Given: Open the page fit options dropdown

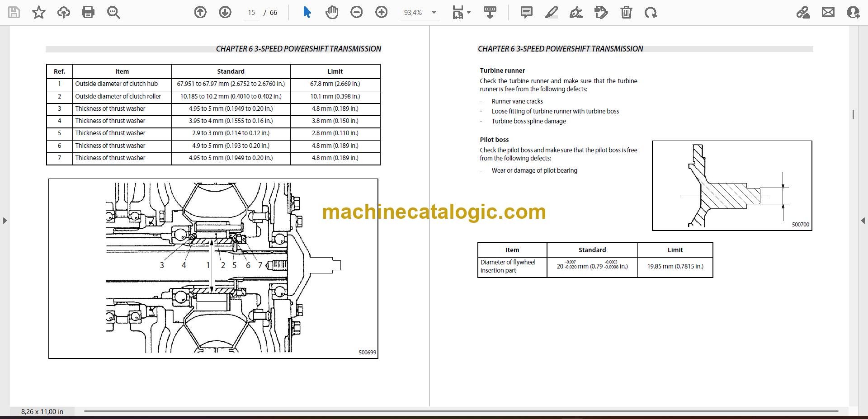Looking at the screenshot, I should 461,12.
